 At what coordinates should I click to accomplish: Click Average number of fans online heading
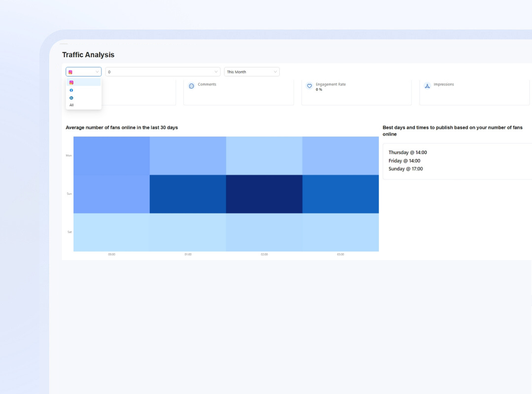(x=122, y=128)
